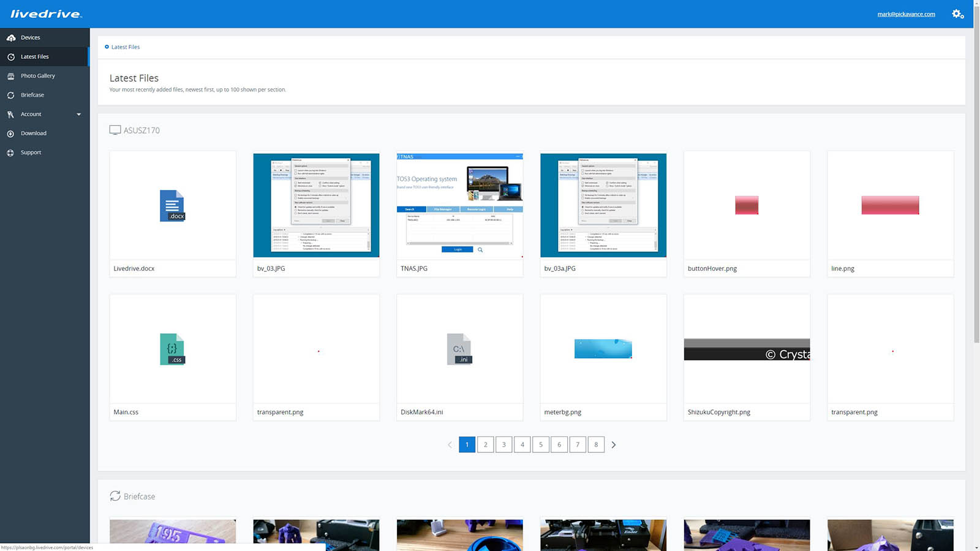
Task: Go to page 5 of files
Action: click(x=540, y=444)
